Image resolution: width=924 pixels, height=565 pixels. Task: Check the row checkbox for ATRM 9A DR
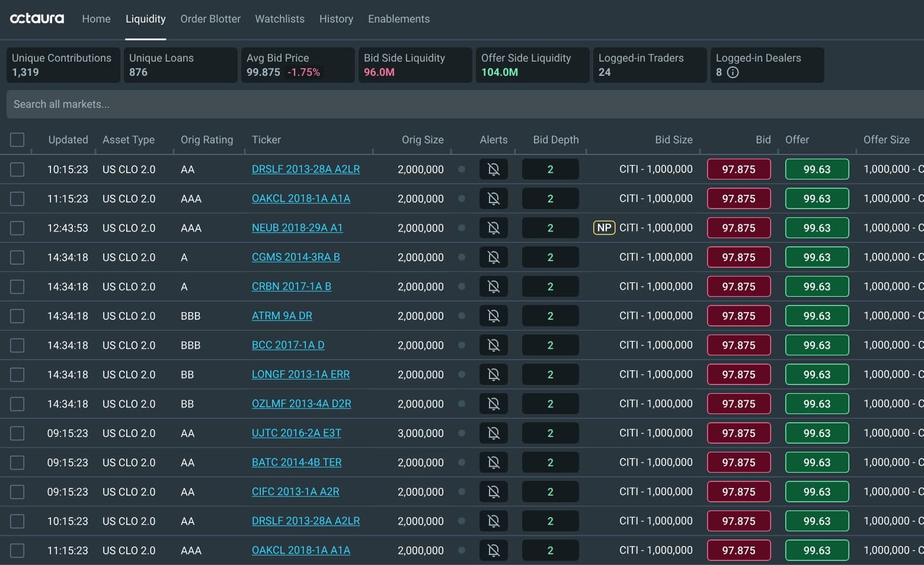[x=17, y=316]
